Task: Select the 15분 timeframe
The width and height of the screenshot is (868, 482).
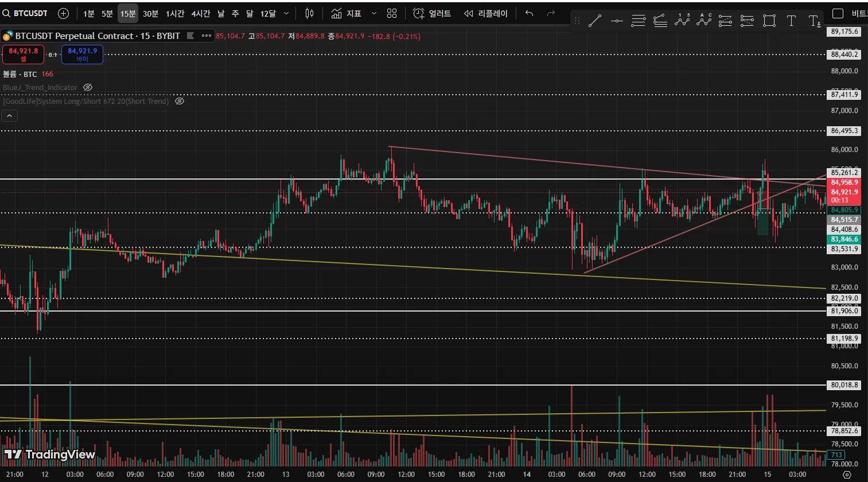Action: point(128,13)
